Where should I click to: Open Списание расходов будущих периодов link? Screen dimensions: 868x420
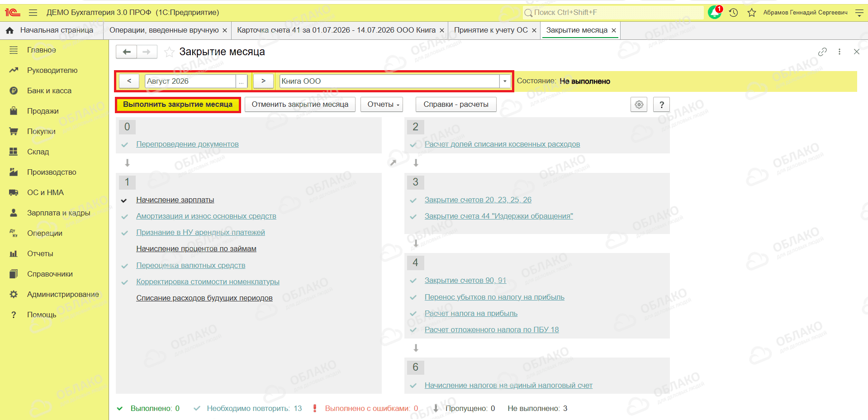[x=204, y=298]
